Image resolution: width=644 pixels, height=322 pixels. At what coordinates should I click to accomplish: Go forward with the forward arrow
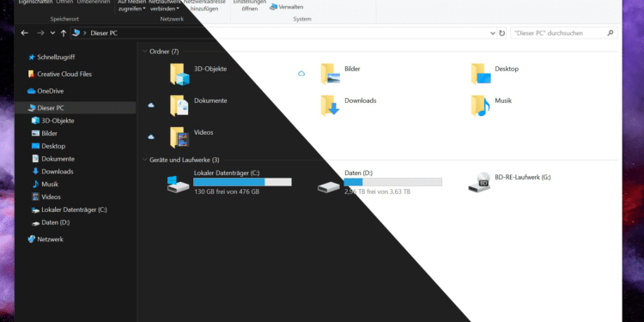point(40,33)
